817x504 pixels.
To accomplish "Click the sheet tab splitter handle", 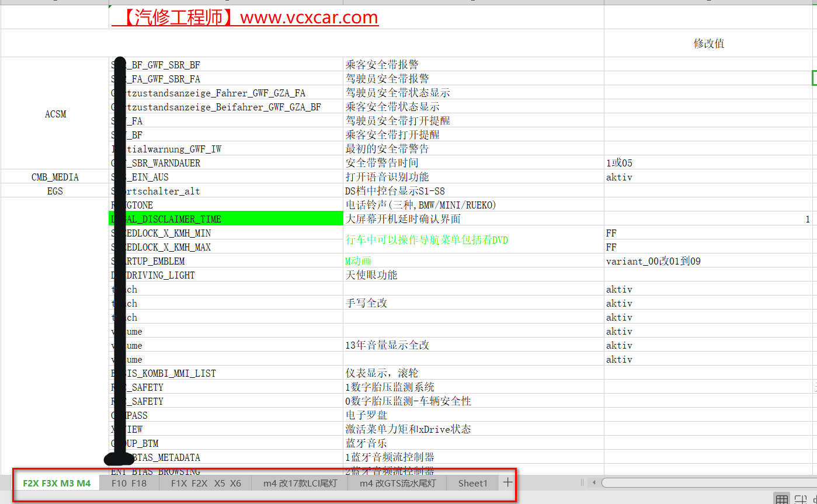I will 582,482.
